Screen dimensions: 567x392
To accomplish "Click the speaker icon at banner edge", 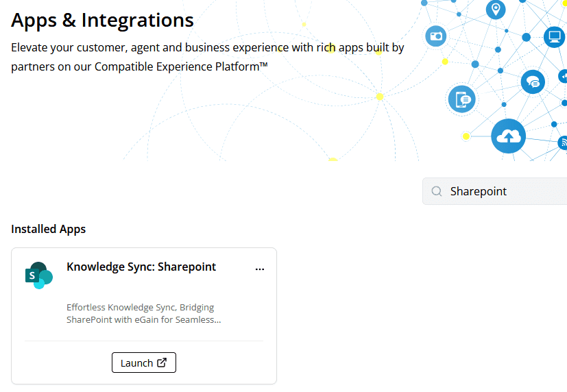I will [x=564, y=77].
